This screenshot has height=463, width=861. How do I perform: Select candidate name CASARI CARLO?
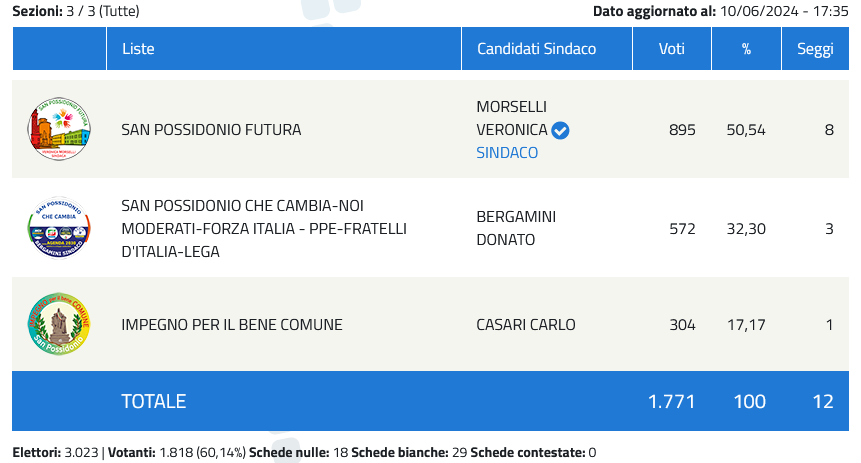pyautogui.click(x=526, y=324)
